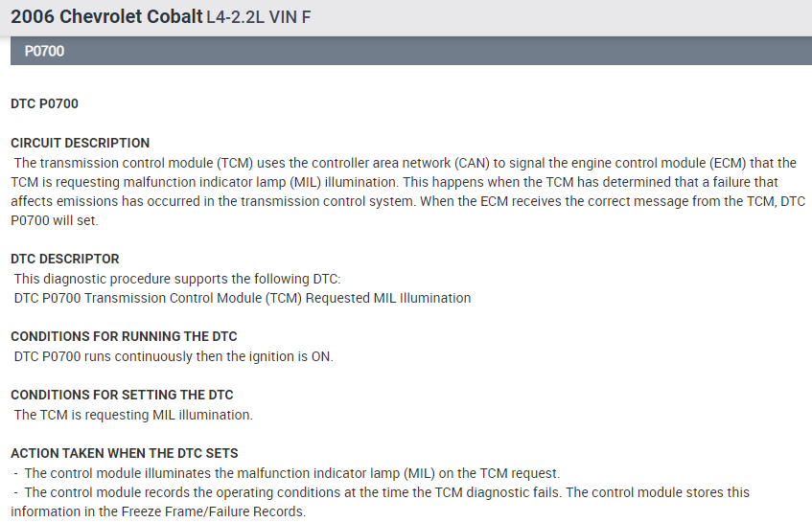Click 'The TCM is requesting MIL illumination' sentence
This screenshot has width=812, height=522.
(x=133, y=415)
